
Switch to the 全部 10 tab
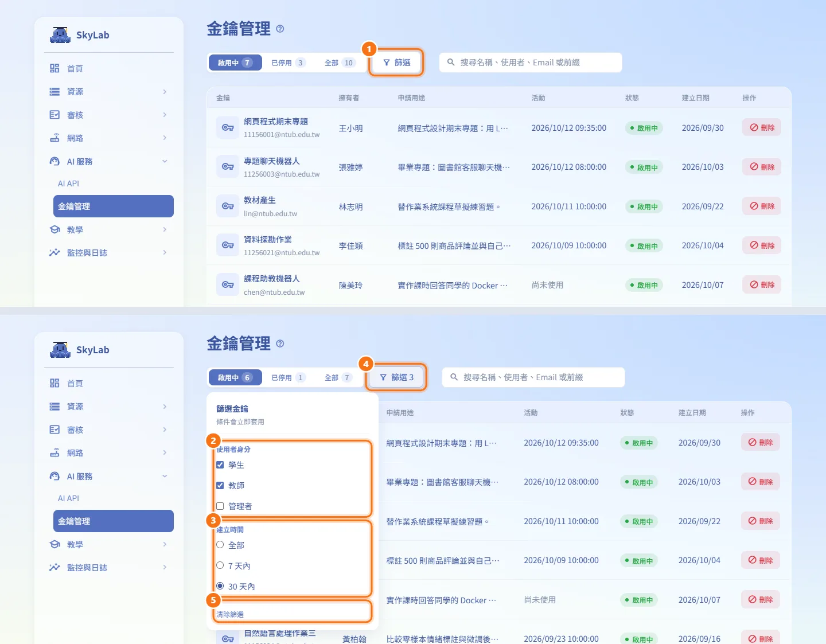[340, 63]
